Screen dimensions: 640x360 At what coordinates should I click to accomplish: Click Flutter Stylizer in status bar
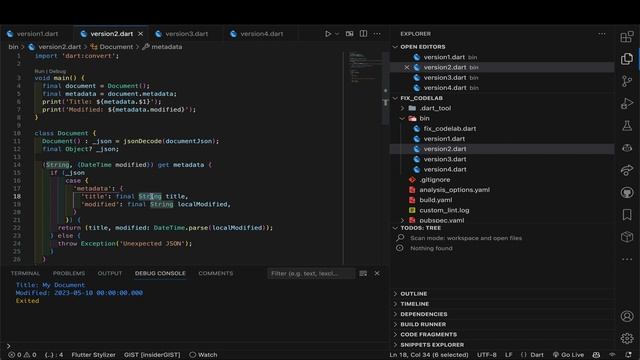(93, 355)
